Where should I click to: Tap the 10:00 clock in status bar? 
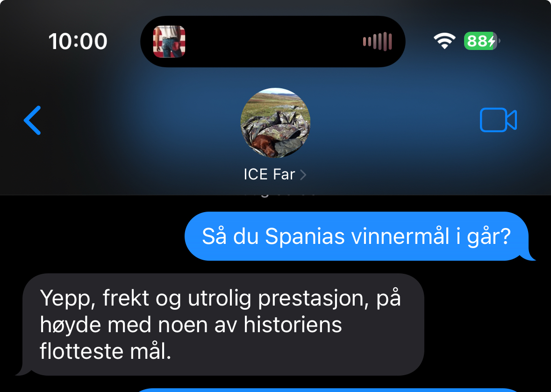78,42
